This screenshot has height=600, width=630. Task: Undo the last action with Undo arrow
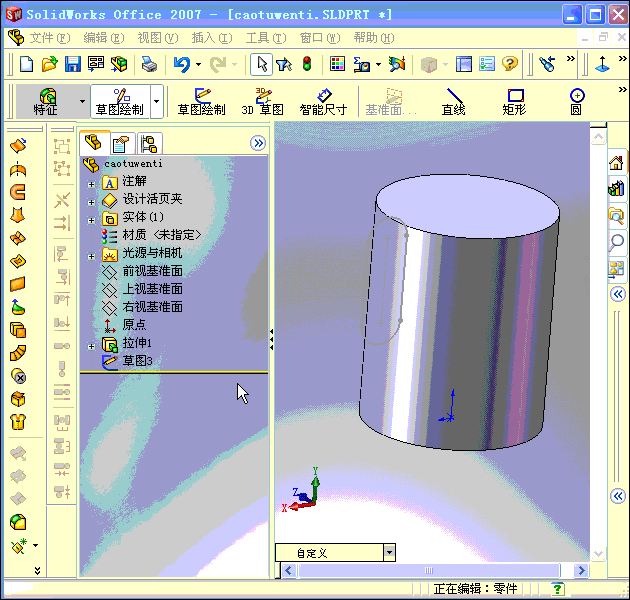tap(182, 64)
